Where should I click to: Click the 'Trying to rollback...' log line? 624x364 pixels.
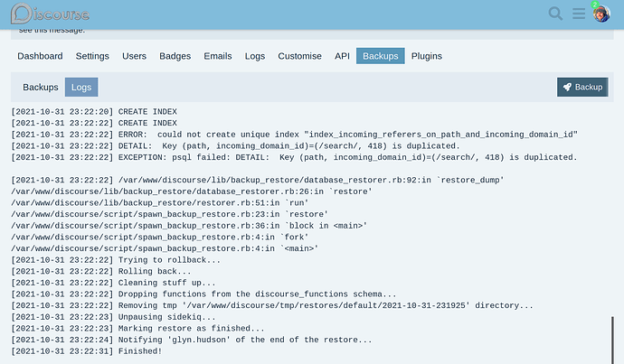pyautogui.click(x=116, y=260)
